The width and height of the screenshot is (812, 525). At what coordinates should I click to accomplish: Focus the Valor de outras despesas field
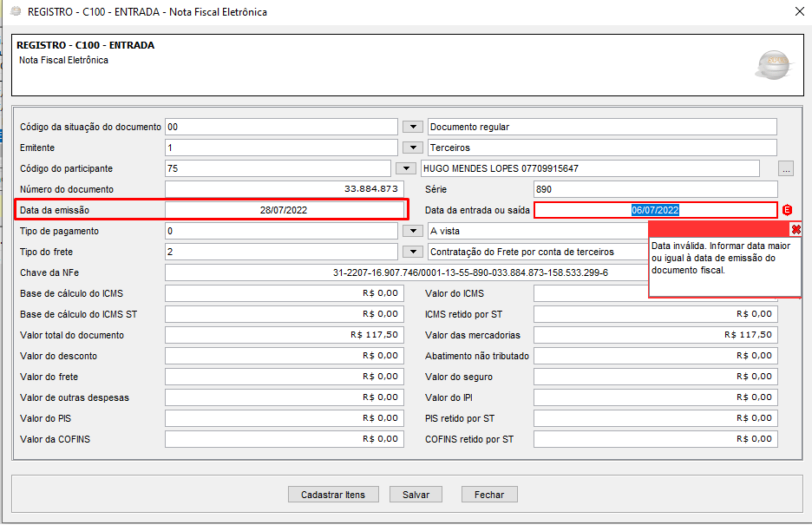(285, 397)
